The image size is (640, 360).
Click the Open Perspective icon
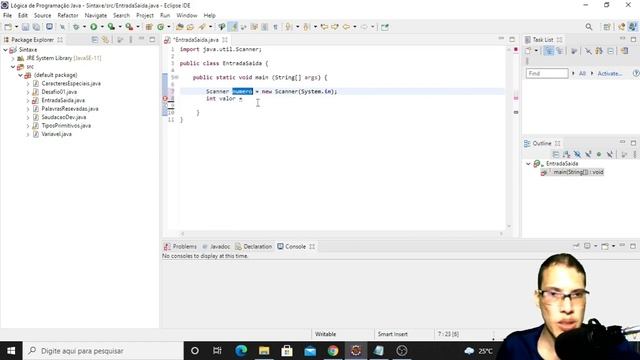(607, 27)
